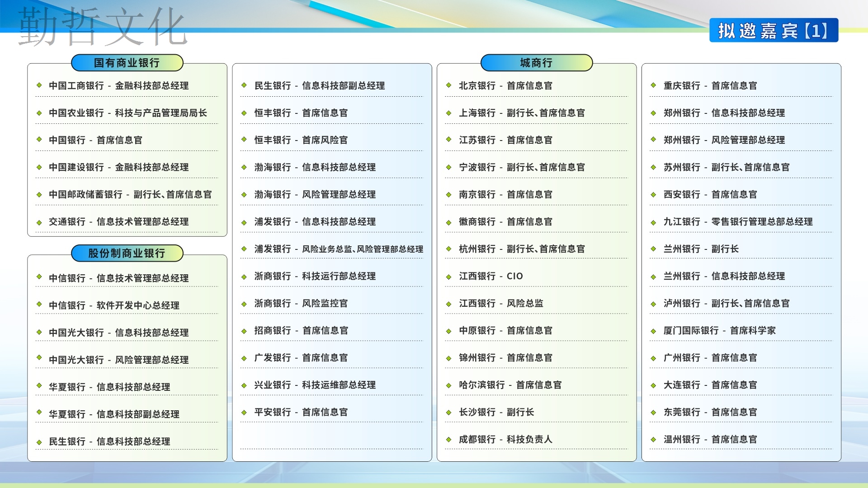Image resolution: width=868 pixels, height=488 pixels.
Task: Select 交通银行 - 信息技术管理部总经理 row
Action: tap(127, 222)
